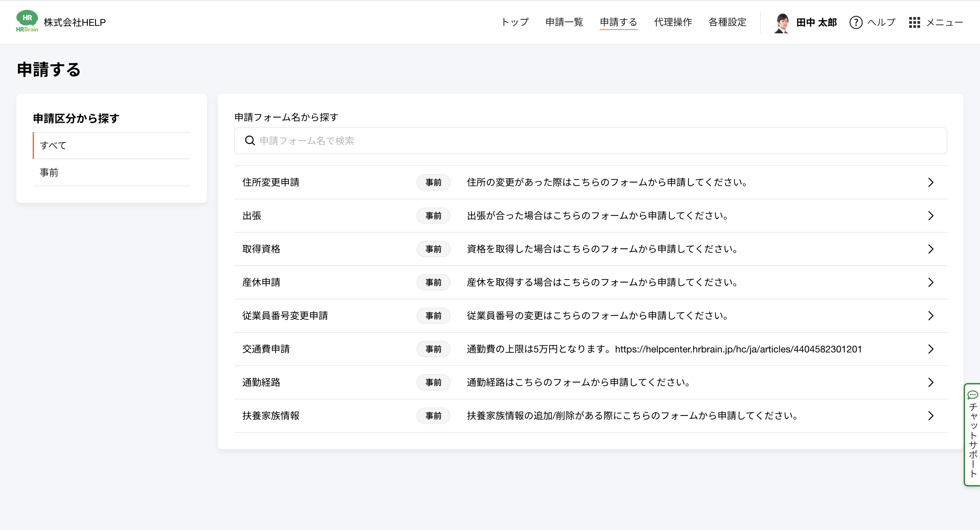Image resolution: width=980 pixels, height=530 pixels.
Task: Open 従業員番号変更申請 form link
Action: (x=285, y=316)
